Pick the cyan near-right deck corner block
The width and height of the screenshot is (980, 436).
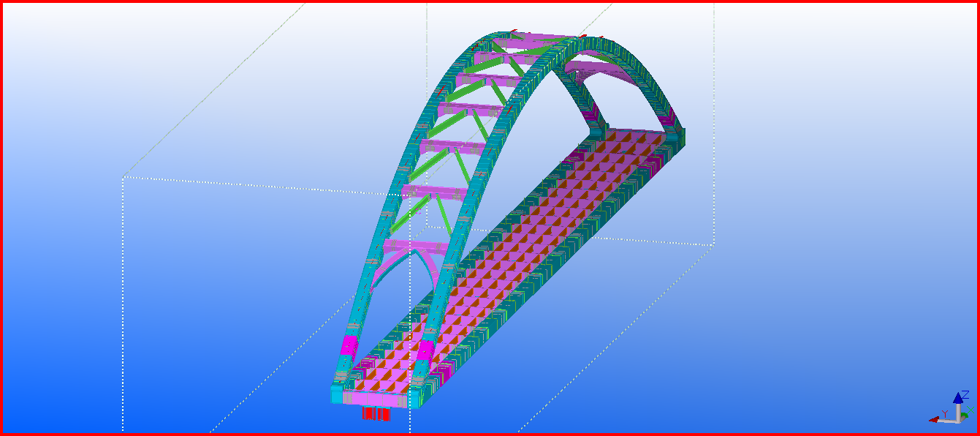coord(414,399)
